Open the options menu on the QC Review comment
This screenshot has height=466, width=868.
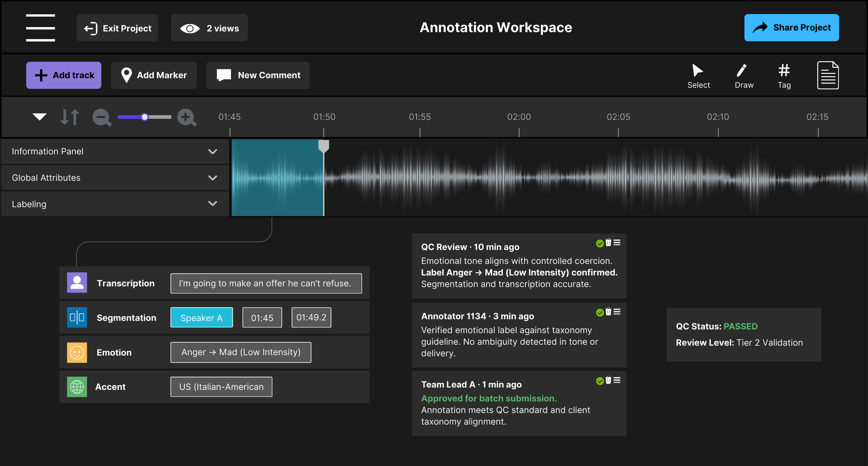pos(617,242)
